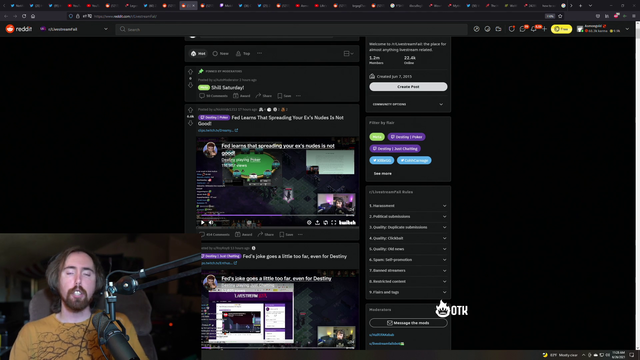Open user account dropdown in header
Image resolution: width=640 pixels, height=360 pixels.
[604, 29]
